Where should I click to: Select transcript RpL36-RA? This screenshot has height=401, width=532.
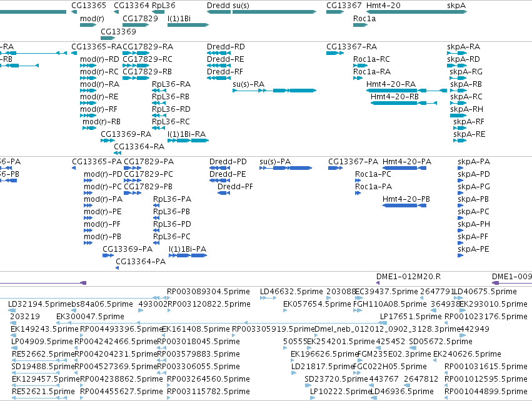(171, 84)
